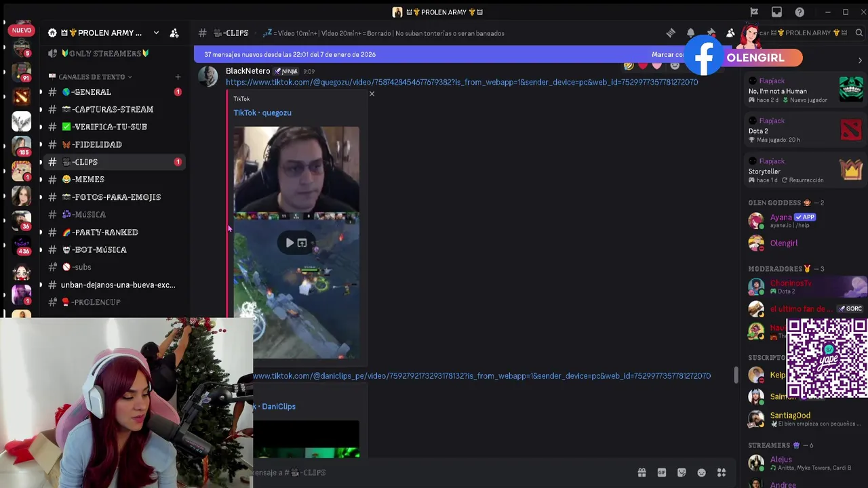Open server with 436 badge
The height and width of the screenshot is (488, 868).
click(x=21, y=245)
